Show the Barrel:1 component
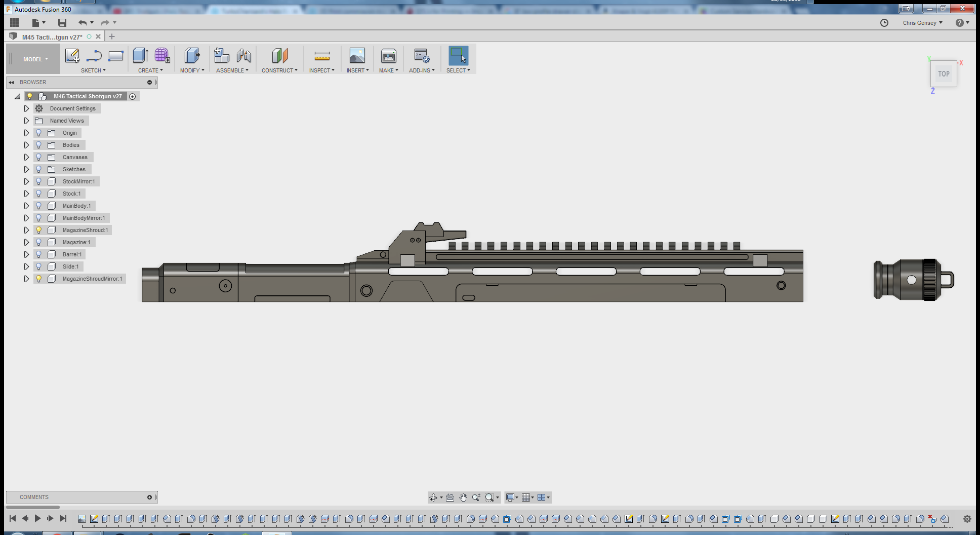Image resolution: width=980 pixels, height=535 pixels. point(39,254)
